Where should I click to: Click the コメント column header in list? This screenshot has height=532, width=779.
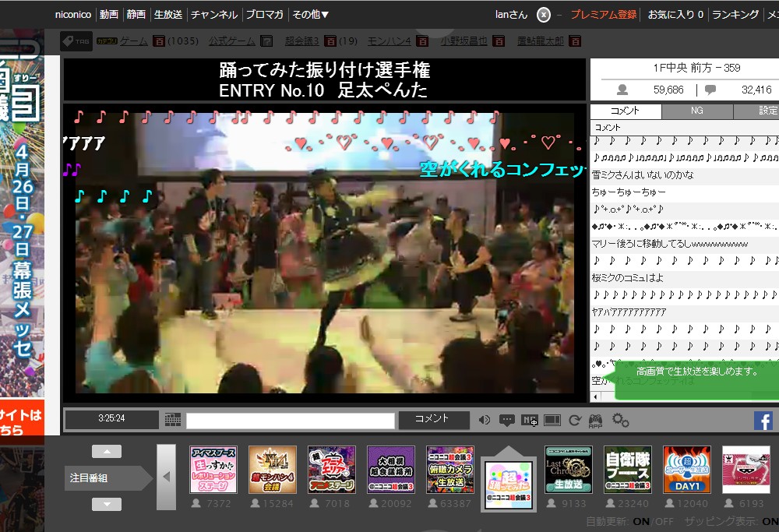coord(685,128)
